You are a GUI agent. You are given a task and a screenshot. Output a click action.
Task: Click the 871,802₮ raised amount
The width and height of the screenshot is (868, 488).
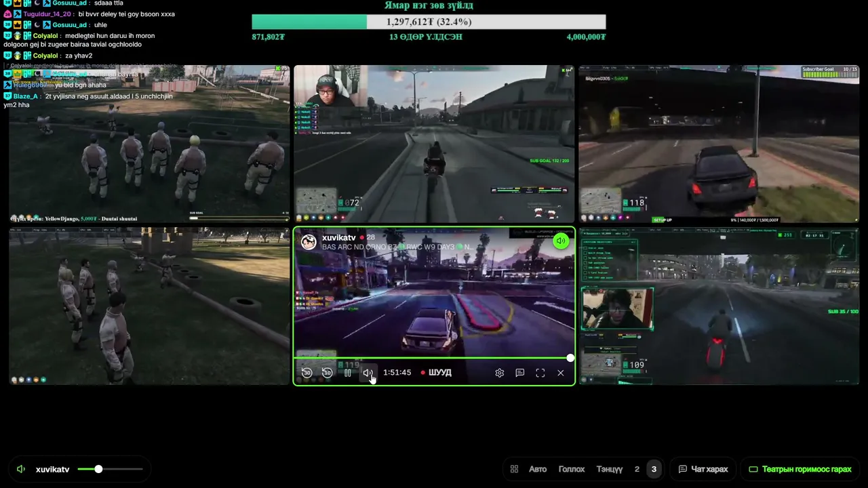(269, 37)
